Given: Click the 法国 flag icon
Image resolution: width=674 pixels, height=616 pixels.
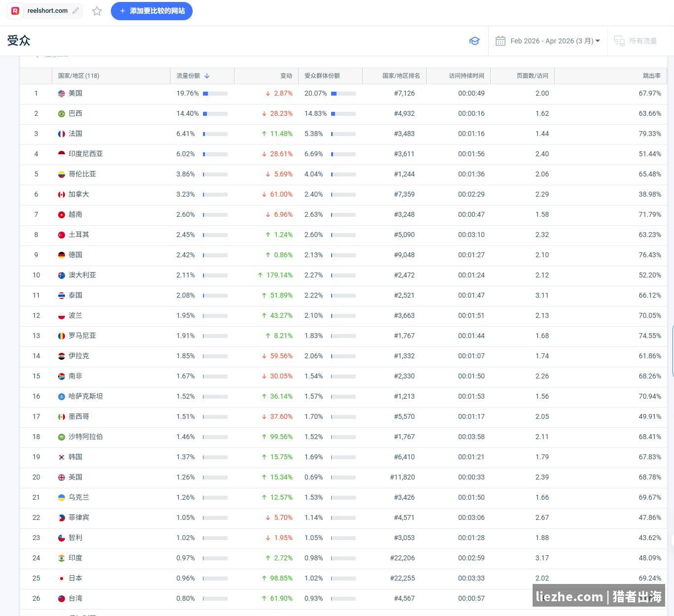Looking at the screenshot, I should click(62, 134).
